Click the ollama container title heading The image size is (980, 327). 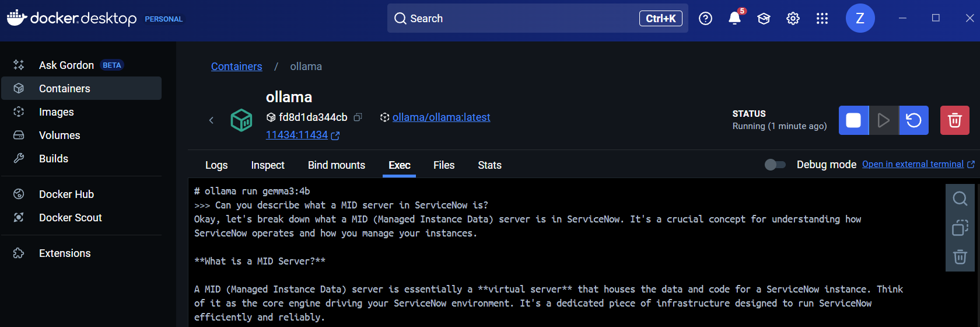point(289,97)
